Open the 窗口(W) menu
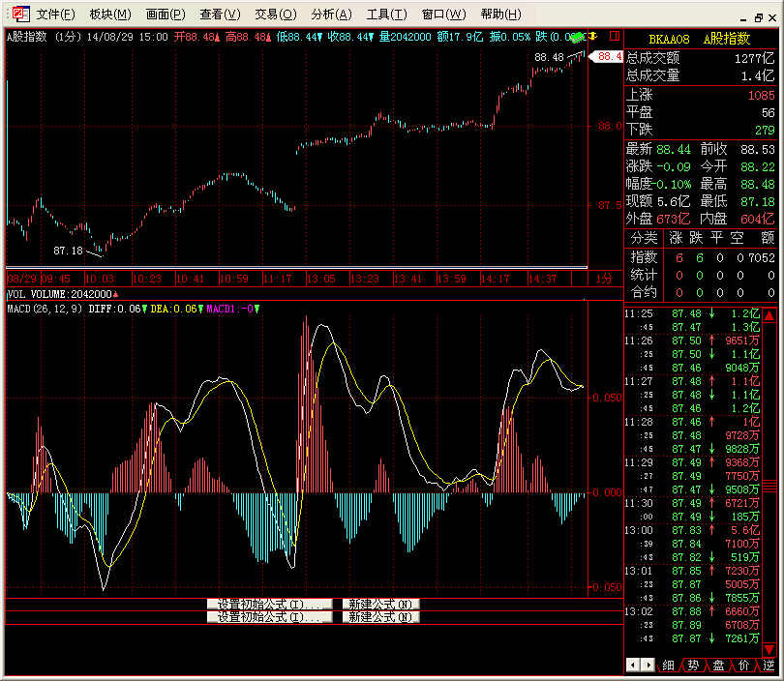The height and width of the screenshot is (681, 784). click(443, 15)
